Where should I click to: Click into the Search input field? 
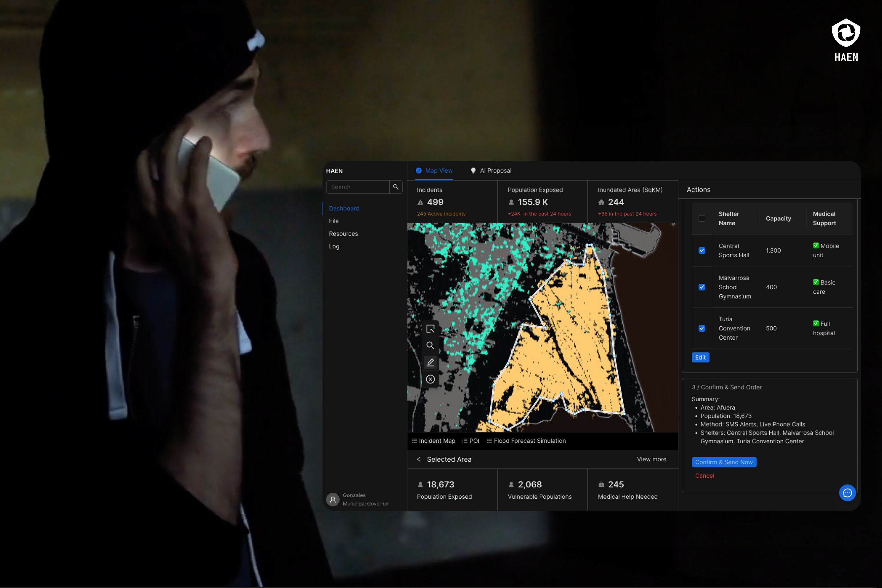click(x=358, y=187)
